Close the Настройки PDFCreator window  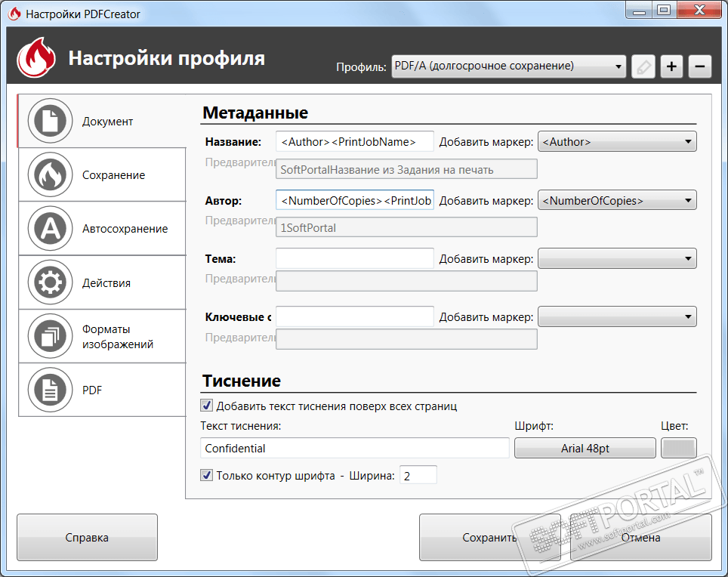point(699,11)
